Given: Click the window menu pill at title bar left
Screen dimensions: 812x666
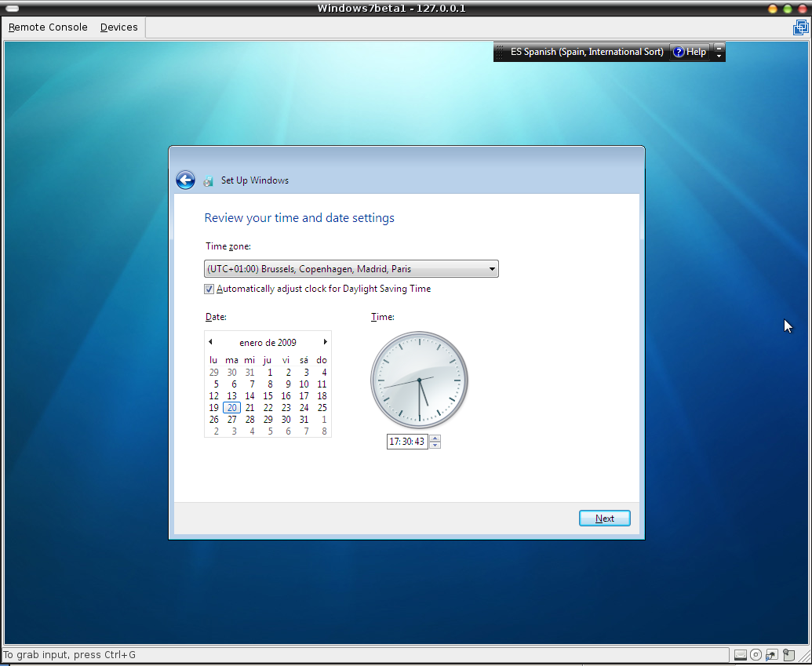Looking at the screenshot, I should coord(12,9).
